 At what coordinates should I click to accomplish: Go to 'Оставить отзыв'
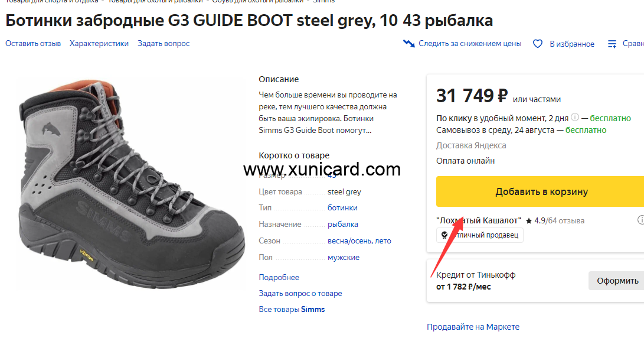click(33, 44)
